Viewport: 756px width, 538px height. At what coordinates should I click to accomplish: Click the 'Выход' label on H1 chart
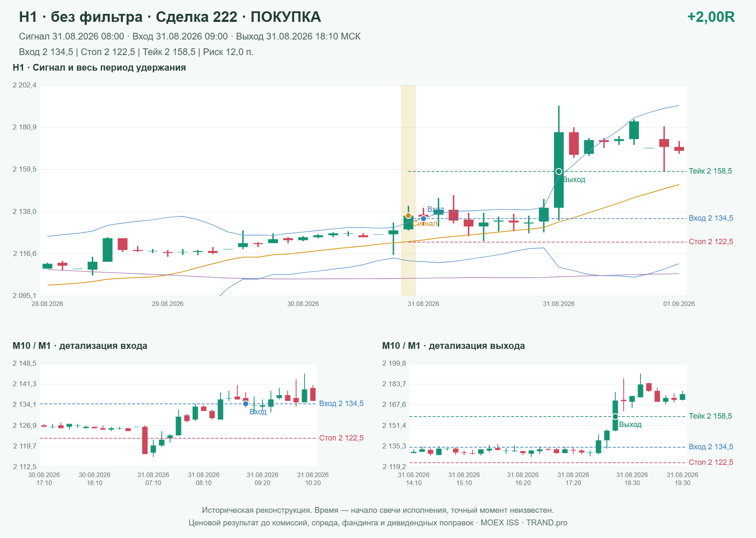(x=574, y=179)
